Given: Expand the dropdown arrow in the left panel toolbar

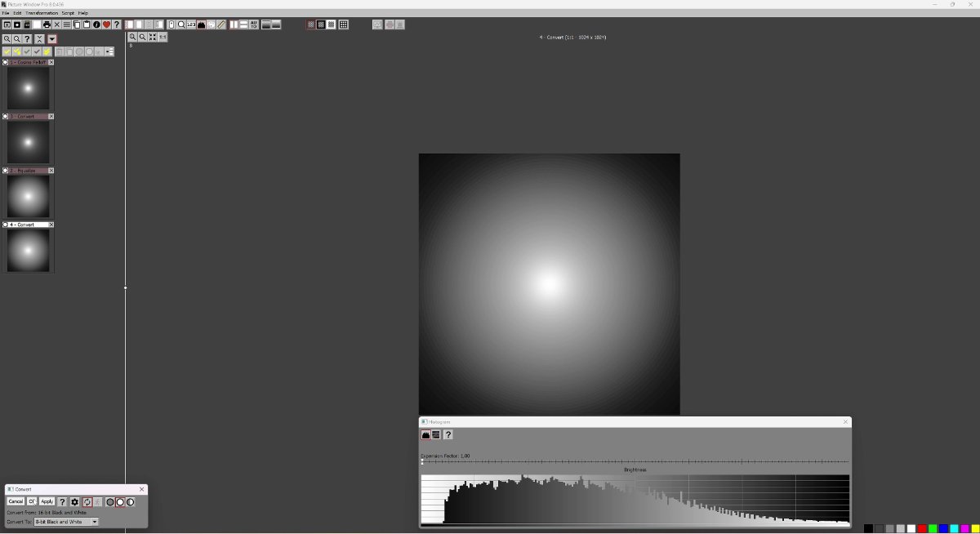Looking at the screenshot, I should [51, 39].
